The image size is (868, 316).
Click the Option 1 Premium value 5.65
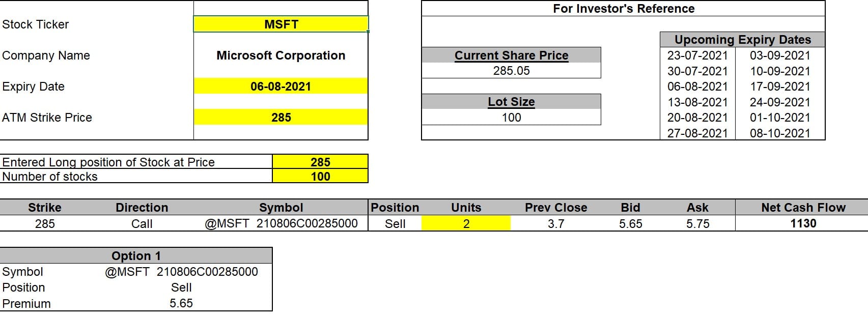[181, 303]
